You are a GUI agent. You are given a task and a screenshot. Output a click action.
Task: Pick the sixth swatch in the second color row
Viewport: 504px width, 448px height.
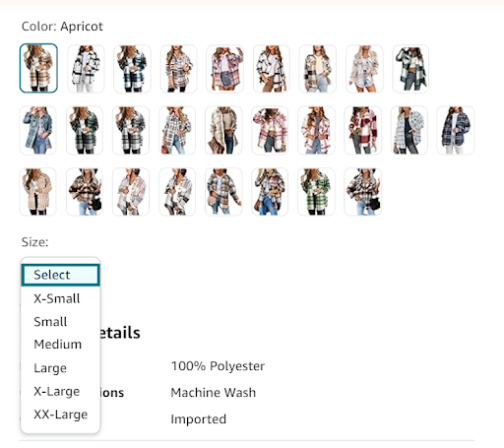coord(270,130)
